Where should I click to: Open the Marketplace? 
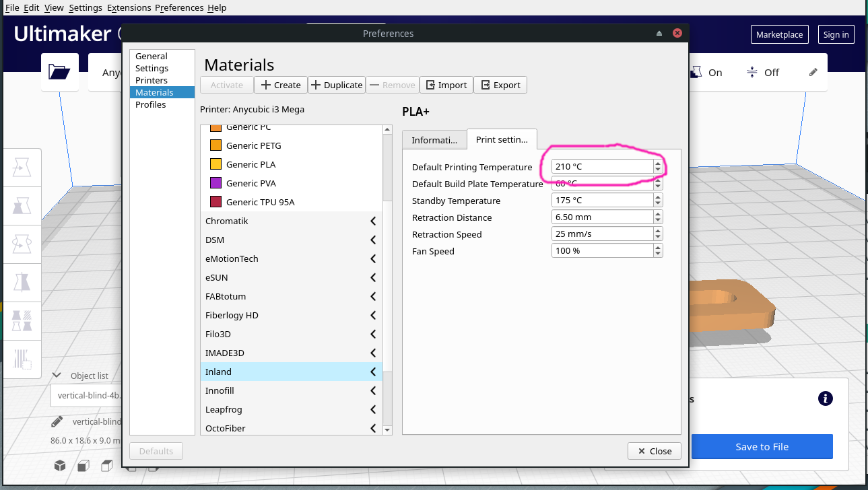[x=779, y=34]
